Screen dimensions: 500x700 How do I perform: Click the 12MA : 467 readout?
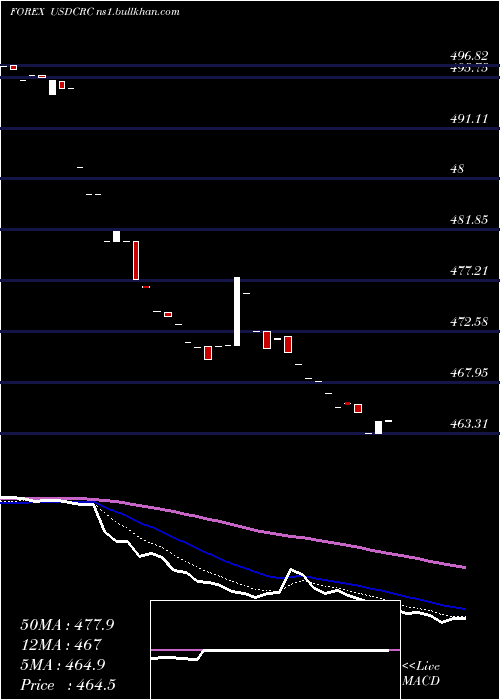(x=61, y=645)
